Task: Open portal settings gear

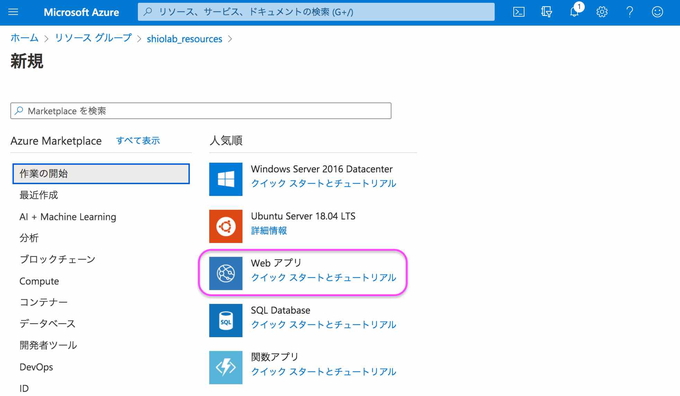Action: pos(602,12)
